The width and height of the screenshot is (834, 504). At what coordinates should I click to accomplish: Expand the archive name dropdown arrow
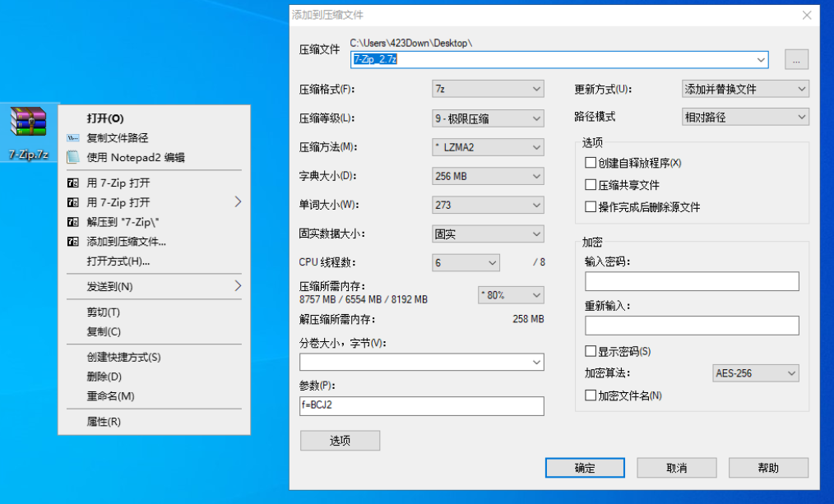click(x=761, y=59)
